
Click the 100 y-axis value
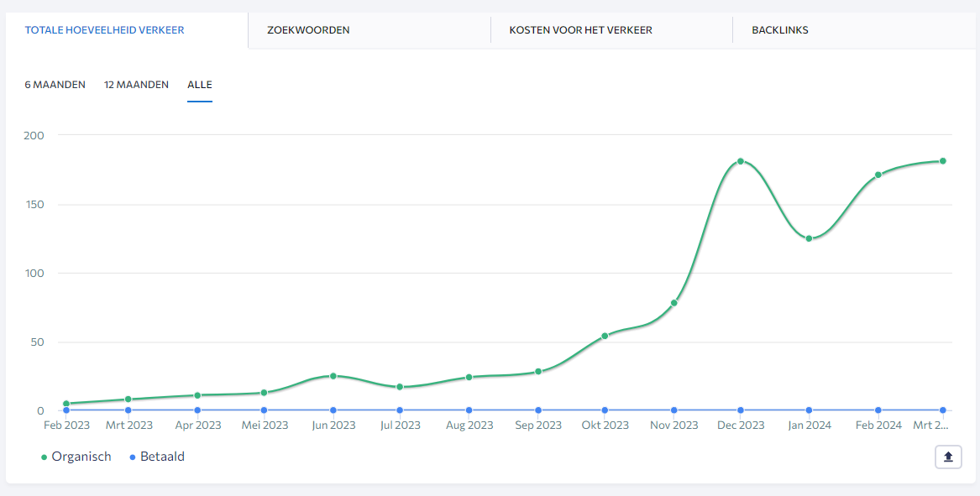pos(33,273)
